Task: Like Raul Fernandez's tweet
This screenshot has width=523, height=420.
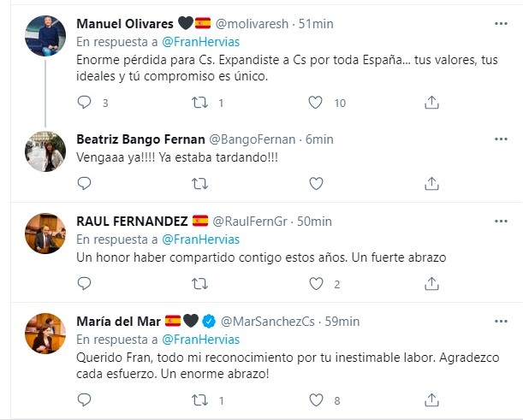Action: click(x=316, y=284)
